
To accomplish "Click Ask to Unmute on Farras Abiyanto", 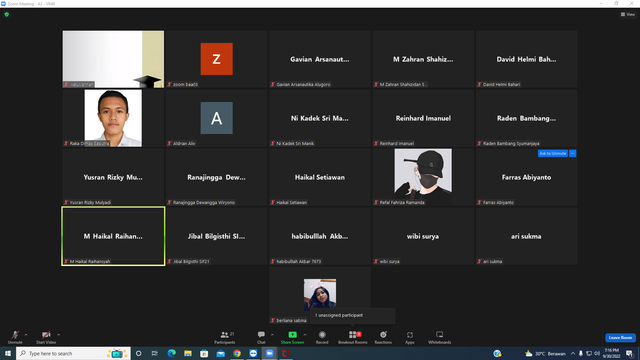I will [553, 153].
